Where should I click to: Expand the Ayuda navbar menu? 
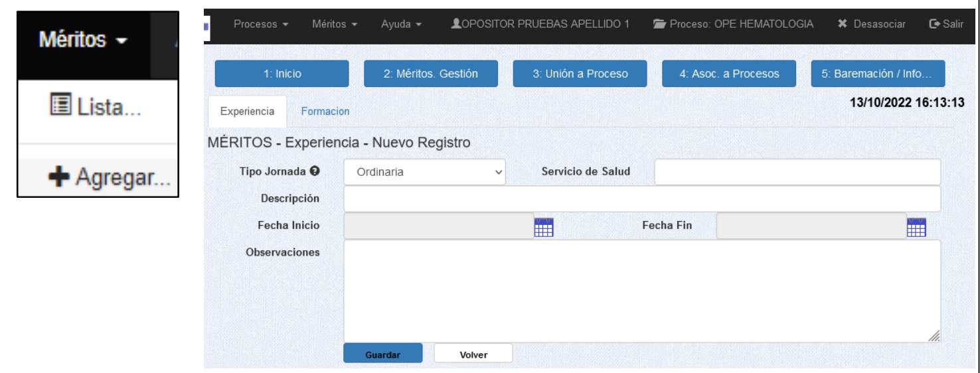[x=401, y=24]
